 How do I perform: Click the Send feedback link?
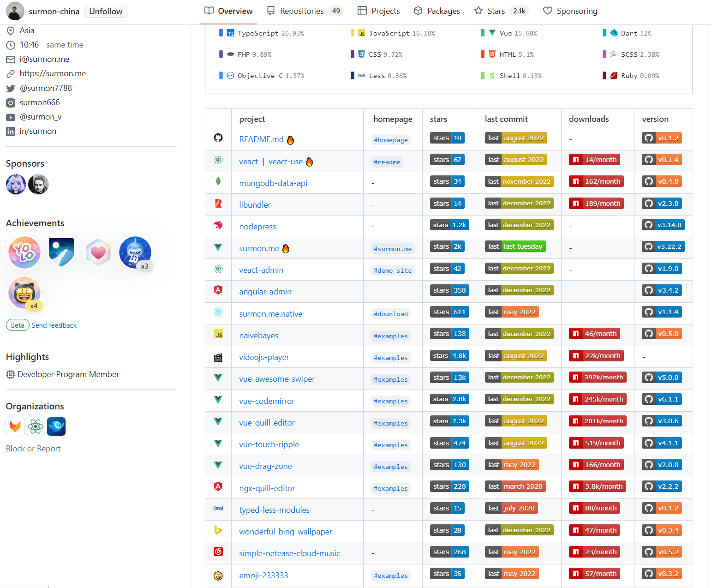(54, 325)
